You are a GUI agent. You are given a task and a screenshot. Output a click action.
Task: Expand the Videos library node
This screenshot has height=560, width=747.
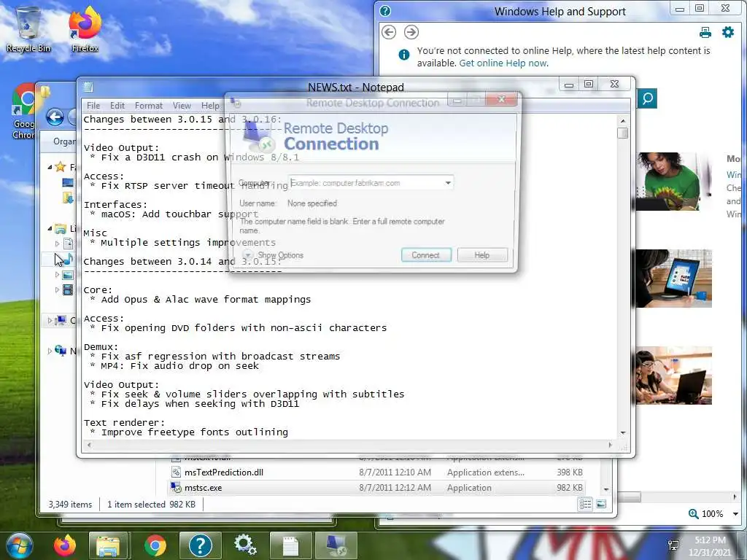tap(57, 289)
